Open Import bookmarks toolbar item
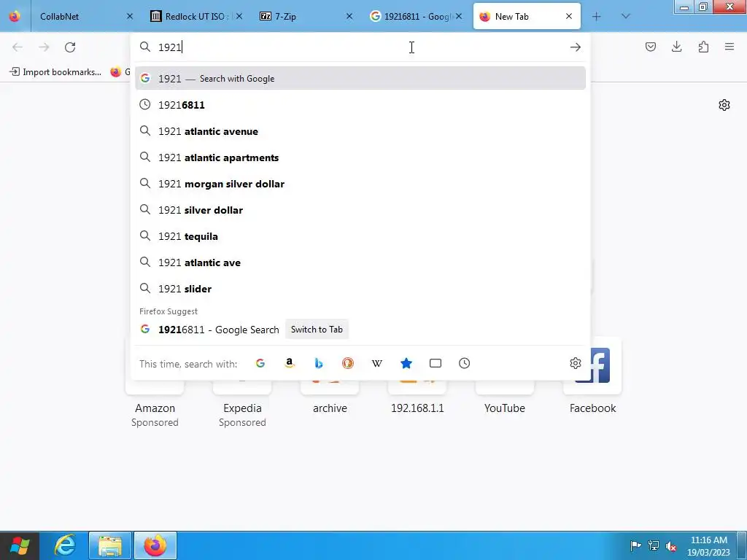This screenshot has height=560, width=747. (x=55, y=72)
